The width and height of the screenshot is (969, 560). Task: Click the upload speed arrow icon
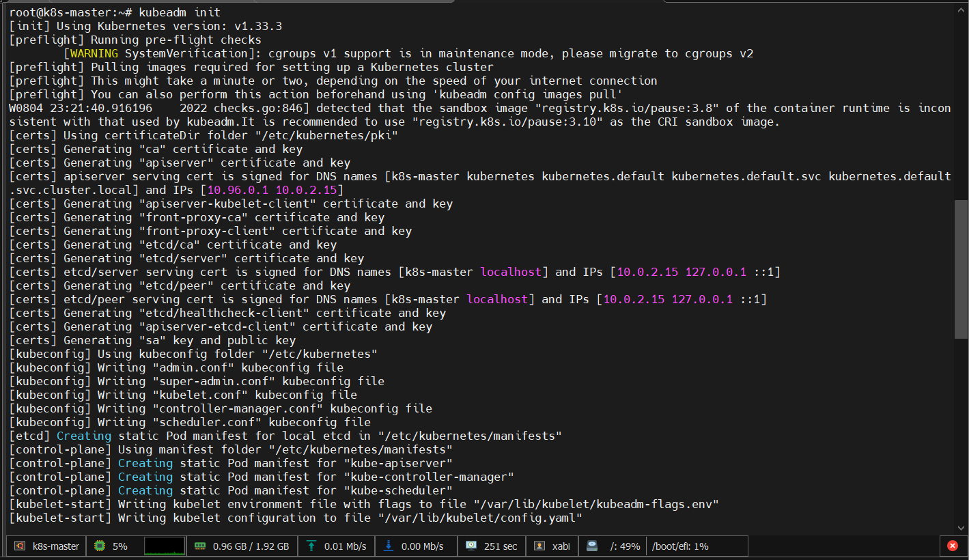point(312,546)
